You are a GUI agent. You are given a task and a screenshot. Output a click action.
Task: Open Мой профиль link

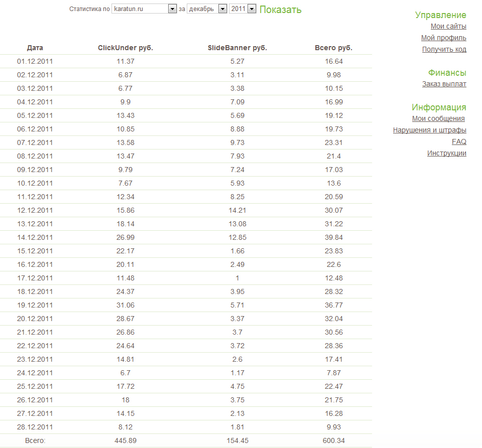click(x=443, y=38)
